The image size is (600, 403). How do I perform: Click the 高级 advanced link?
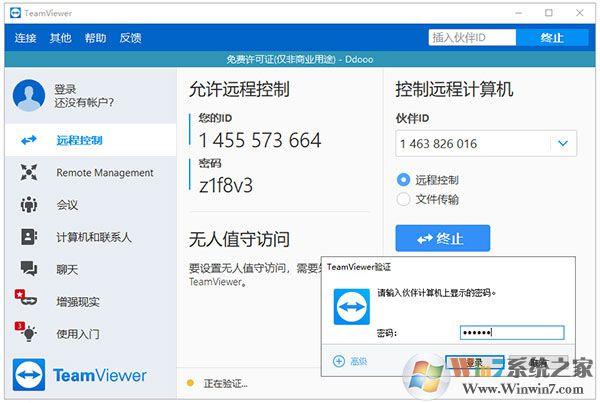coord(359,361)
